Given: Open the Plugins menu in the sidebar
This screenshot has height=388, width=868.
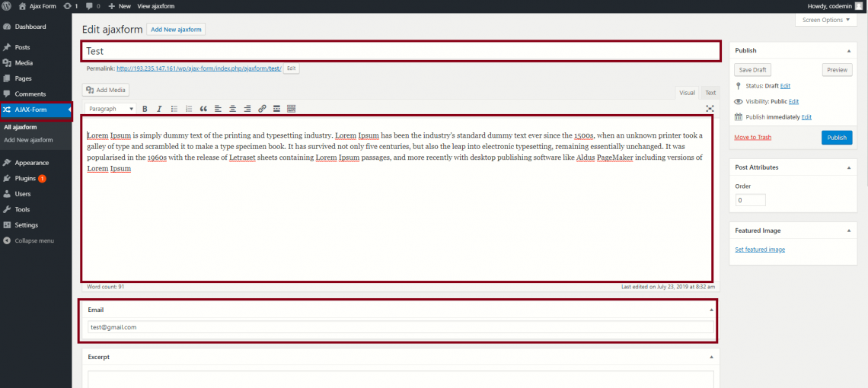Looking at the screenshot, I should [x=25, y=178].
